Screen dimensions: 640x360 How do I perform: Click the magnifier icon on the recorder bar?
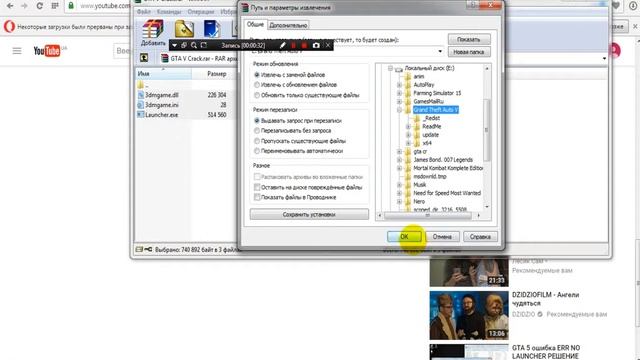(194, 45)
